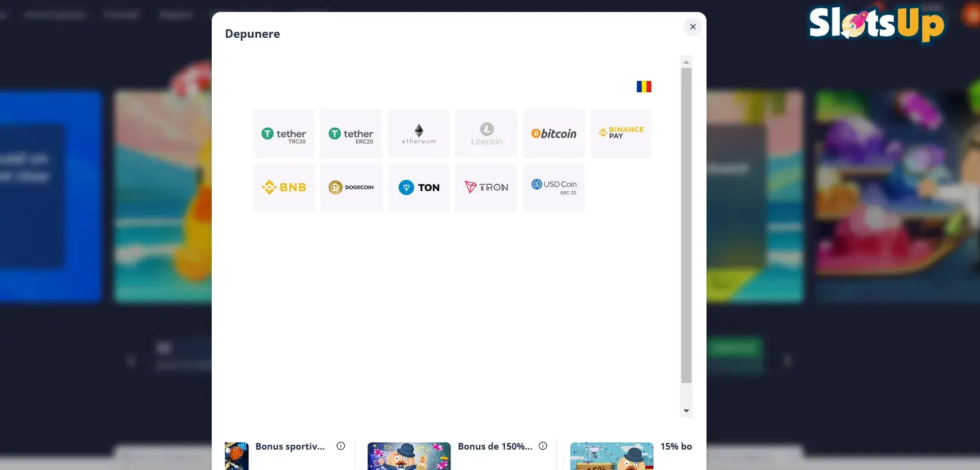Click the scrollbar up arrow
The height and width of the screenshot is (470, 980).
[687, 62]
